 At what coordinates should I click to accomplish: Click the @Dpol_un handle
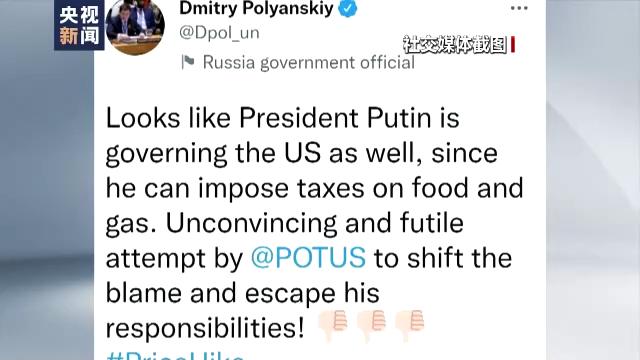point(219,33)
